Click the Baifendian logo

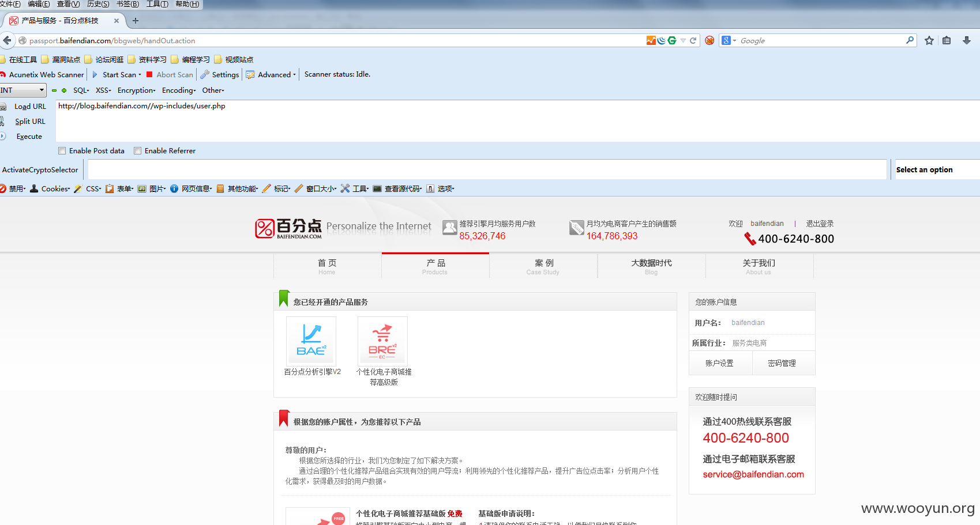pyautogui.click(x=288, y=228)
